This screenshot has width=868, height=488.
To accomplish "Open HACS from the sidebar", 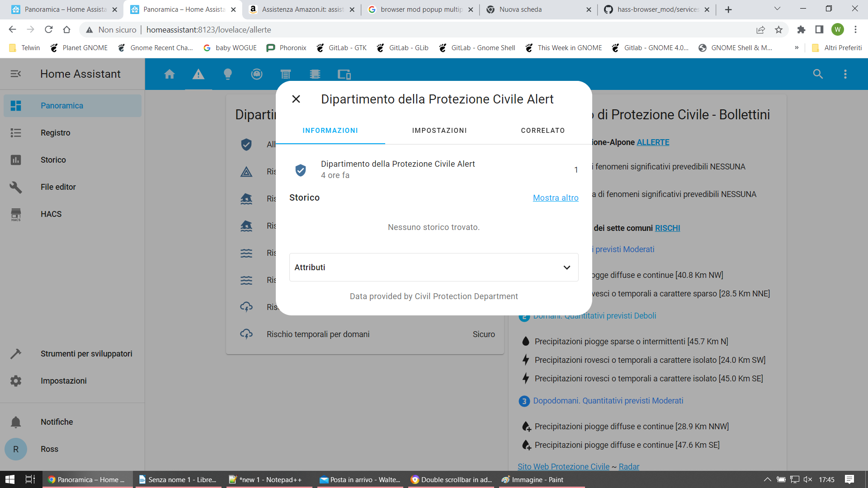I will [51, 214].
